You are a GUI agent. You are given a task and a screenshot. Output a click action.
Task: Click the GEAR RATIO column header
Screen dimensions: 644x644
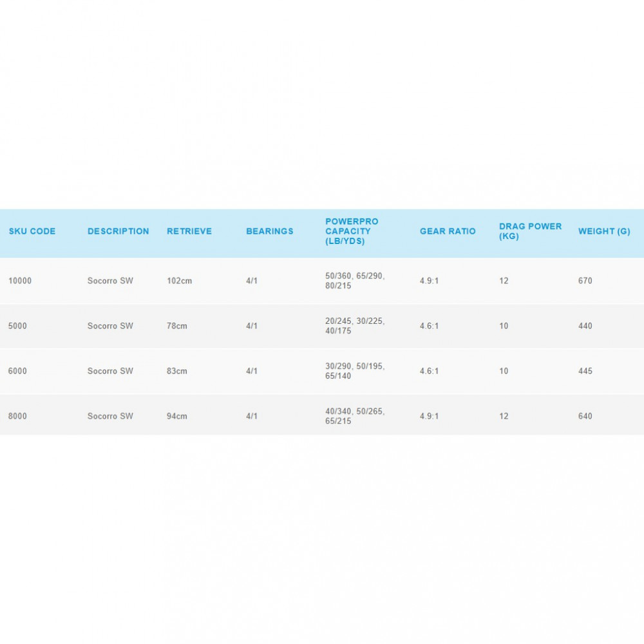tap(448, 231)
